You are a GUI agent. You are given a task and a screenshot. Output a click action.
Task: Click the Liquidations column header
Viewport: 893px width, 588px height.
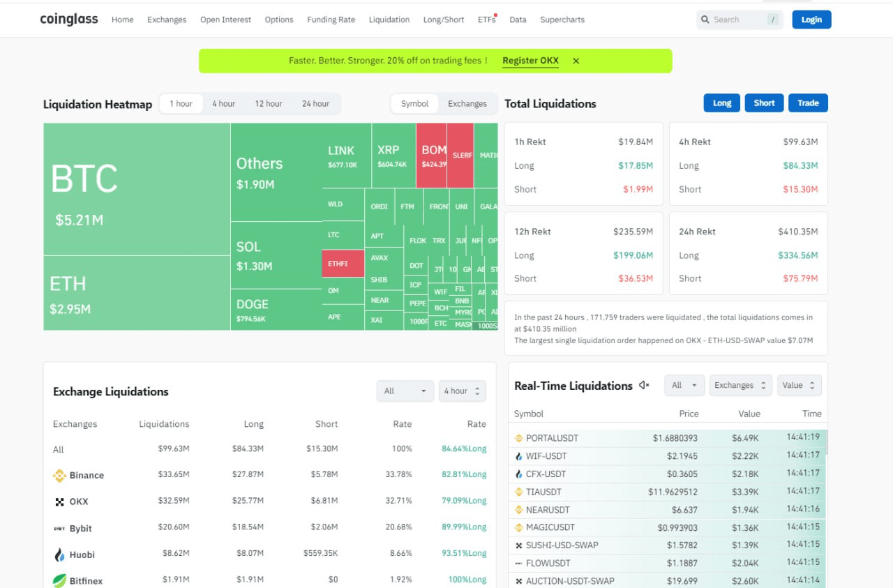(164, 423)
